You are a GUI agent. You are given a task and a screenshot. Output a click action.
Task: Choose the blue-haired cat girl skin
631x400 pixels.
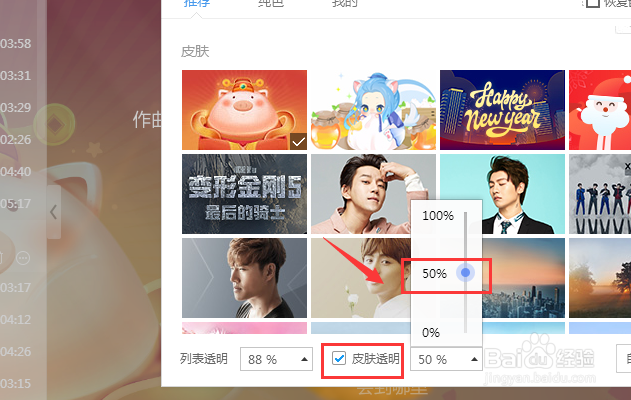[x=373, y=110]
